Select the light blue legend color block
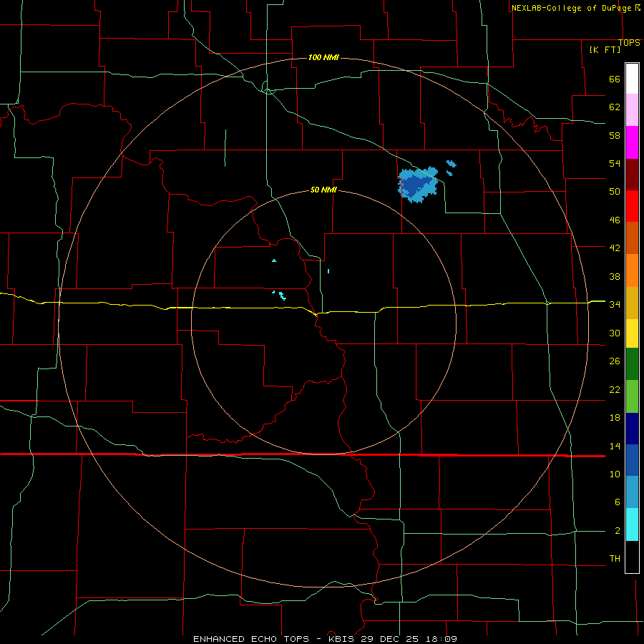The width and height of the screenshot is (644, 644). [x=632, y=492]
